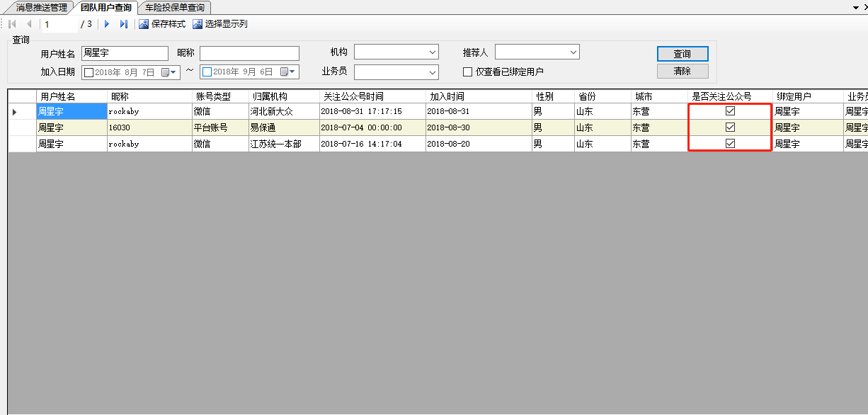Click the 账号类型 column header

point(221,96)
